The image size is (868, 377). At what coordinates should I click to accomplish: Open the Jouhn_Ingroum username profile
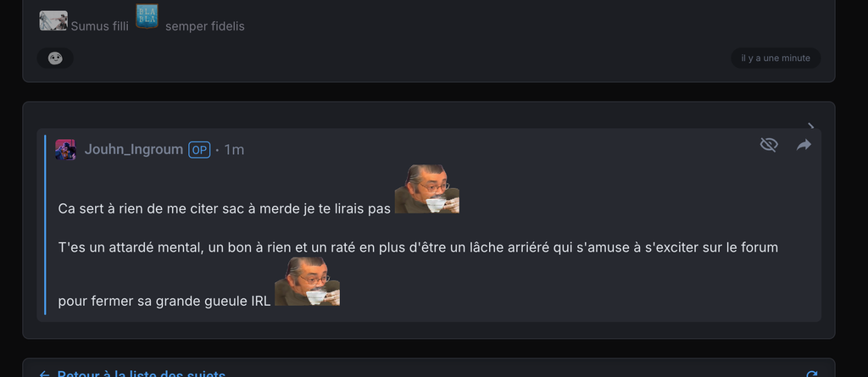(x=133, y=149)
